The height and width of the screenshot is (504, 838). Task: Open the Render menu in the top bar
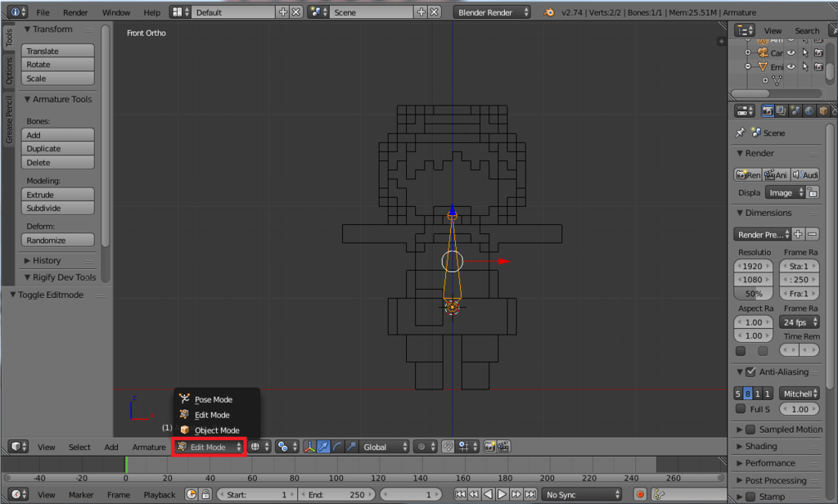pyautogui.click(x=75, y=12)
